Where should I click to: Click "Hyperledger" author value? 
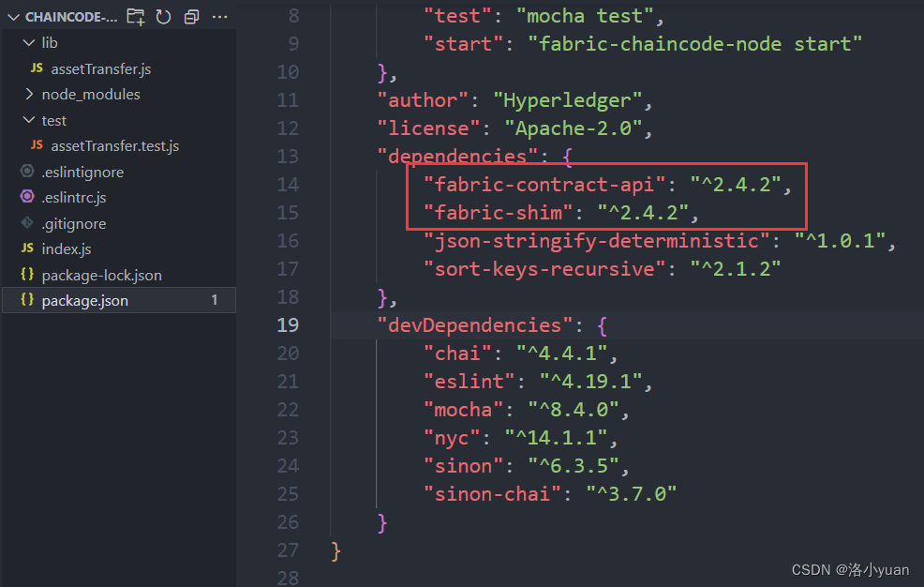(568, 100)
